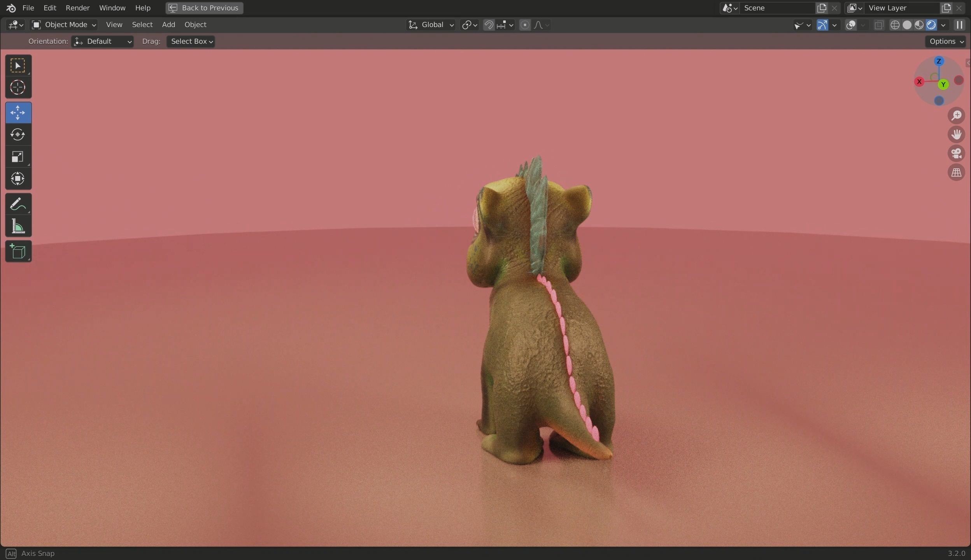Open the File menu
971x560 pixels.
[x=28, y=8]
